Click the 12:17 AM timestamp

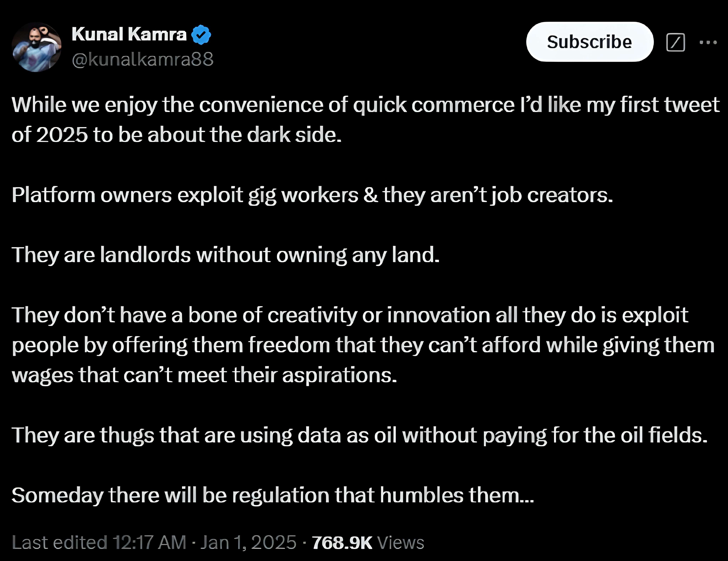[x=149, y=542]
